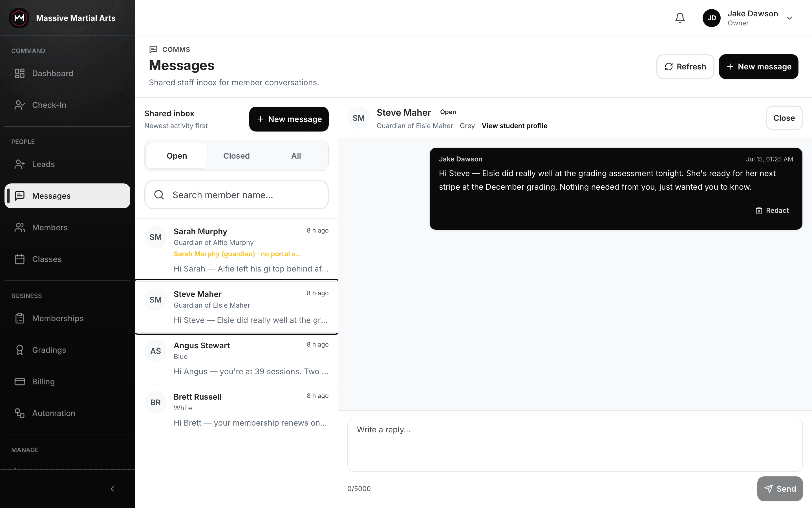Expand the Jake Dawson account menu
Viewport: 812px width, 508px height.
[789, 18]
